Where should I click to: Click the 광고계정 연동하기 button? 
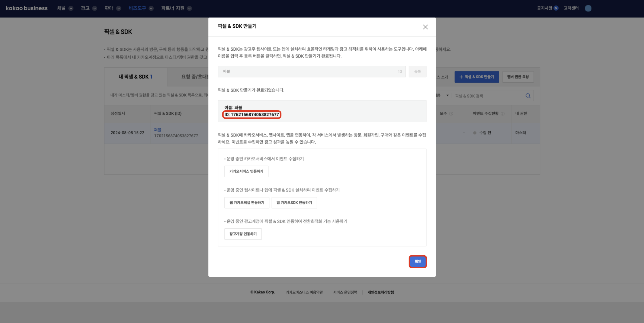(x=243, y=234)
